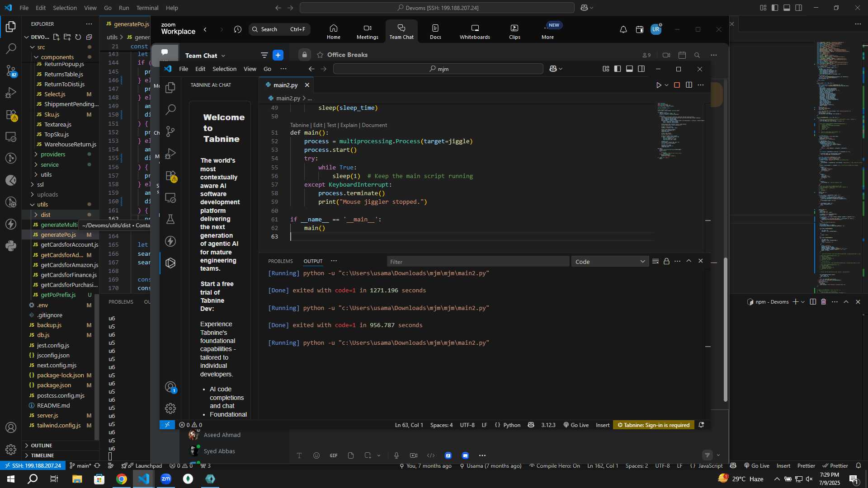Expand TIMELINE section

coord(42,455)
